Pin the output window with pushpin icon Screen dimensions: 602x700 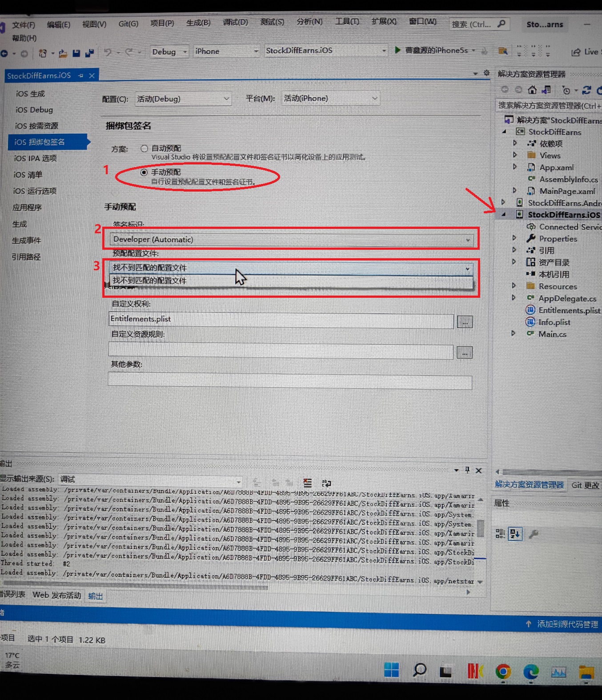[x=467, y=470]
